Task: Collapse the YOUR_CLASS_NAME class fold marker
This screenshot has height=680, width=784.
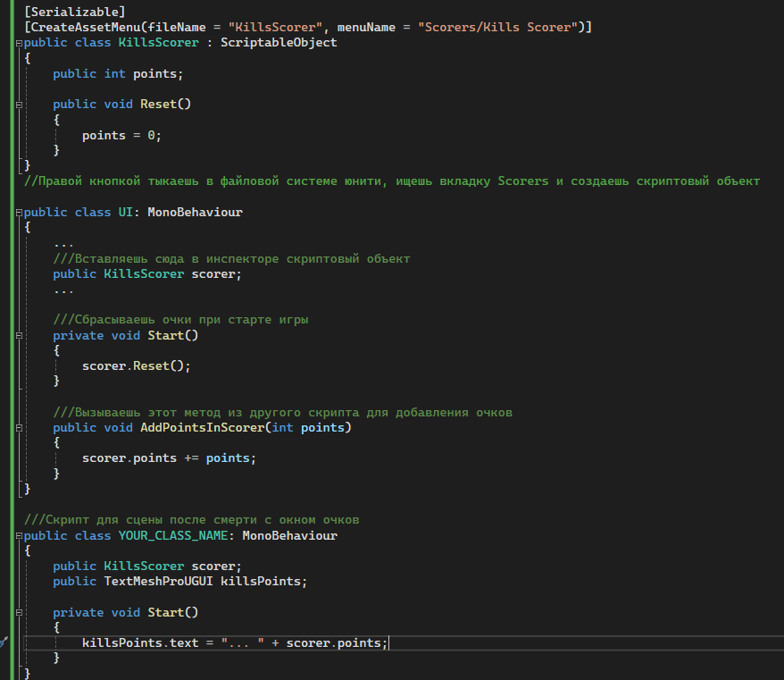Action: click(x=19, y=536)
